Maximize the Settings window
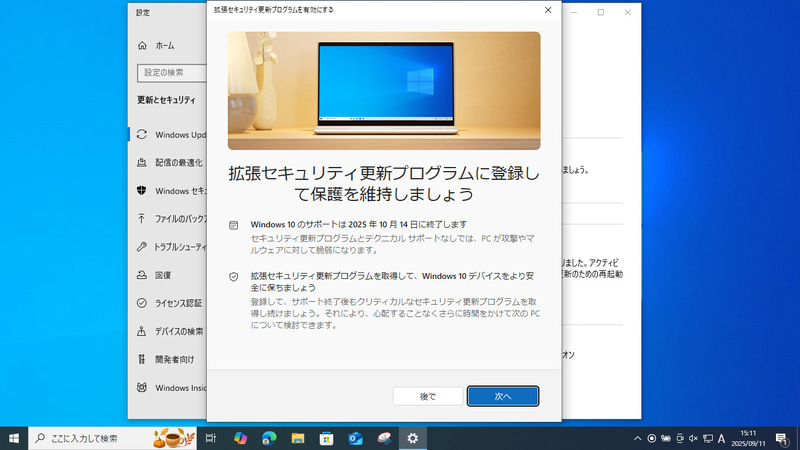Screen dimensions: 800x450 click(x=601, y=12)
